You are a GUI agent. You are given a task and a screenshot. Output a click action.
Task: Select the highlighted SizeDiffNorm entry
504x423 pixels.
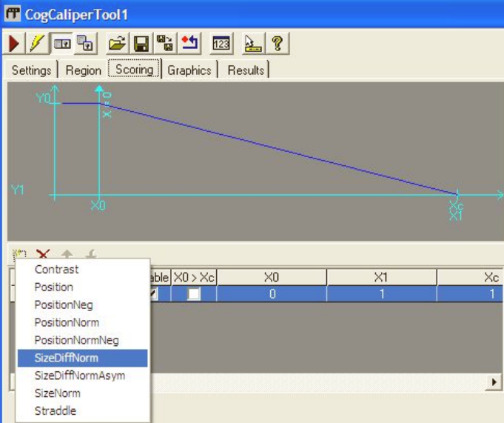[x=83, y=358]
